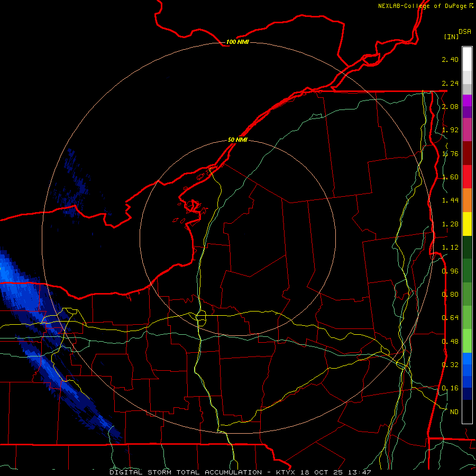The height and width of the screenshot is (476, 476).
Task: Click the NEXLAB-College of DuPage label
Action: [x=425, y=6]
